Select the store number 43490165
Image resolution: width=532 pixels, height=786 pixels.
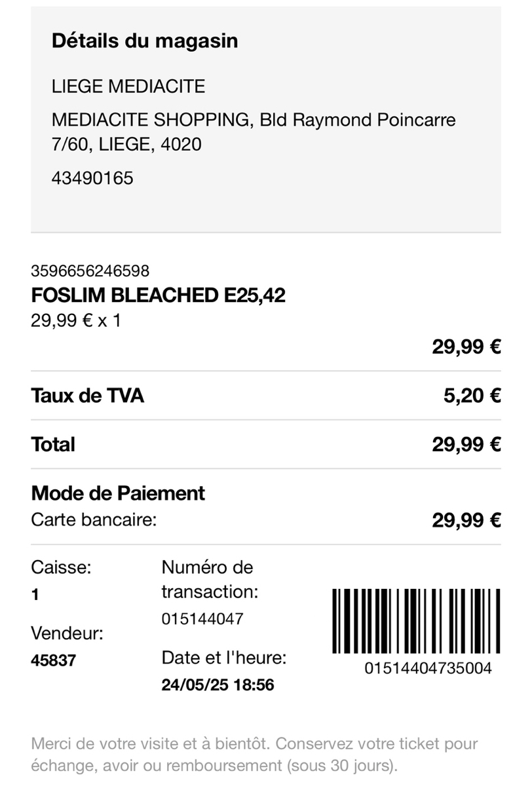pos(92,178)
